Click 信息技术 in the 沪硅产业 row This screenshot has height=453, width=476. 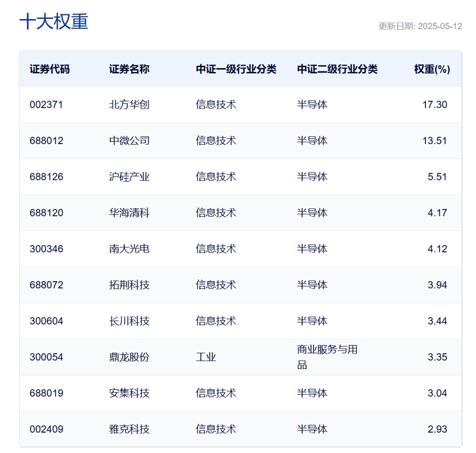[216, 177]
